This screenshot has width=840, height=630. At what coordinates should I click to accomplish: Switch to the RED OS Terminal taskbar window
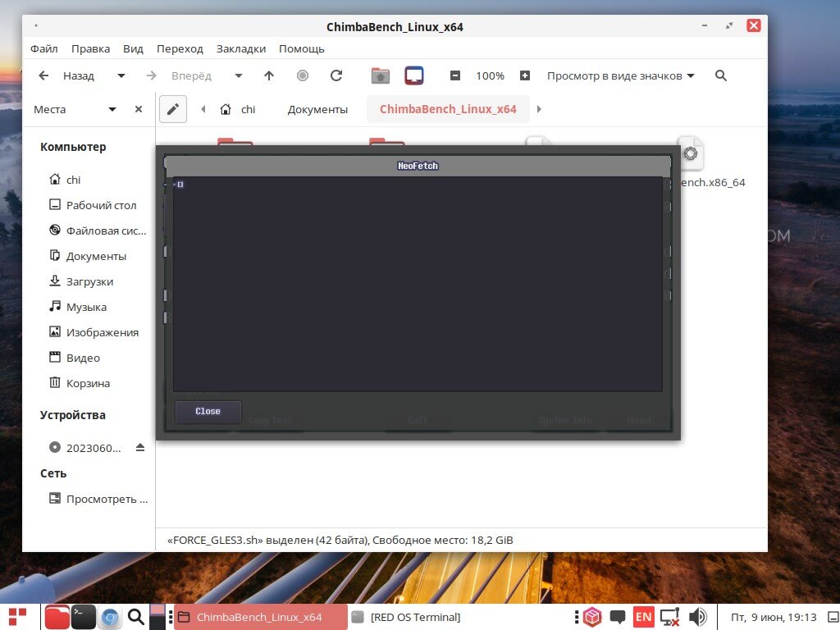406,617
